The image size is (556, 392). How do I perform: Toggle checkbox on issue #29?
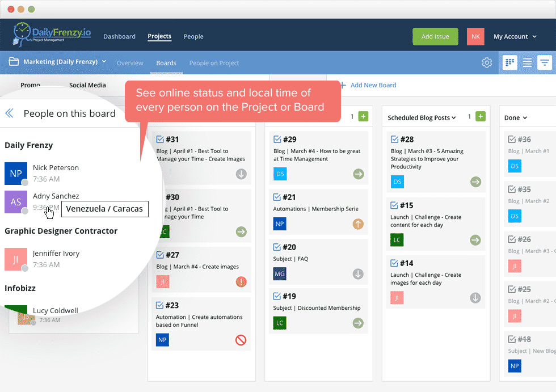pos(277,140)
